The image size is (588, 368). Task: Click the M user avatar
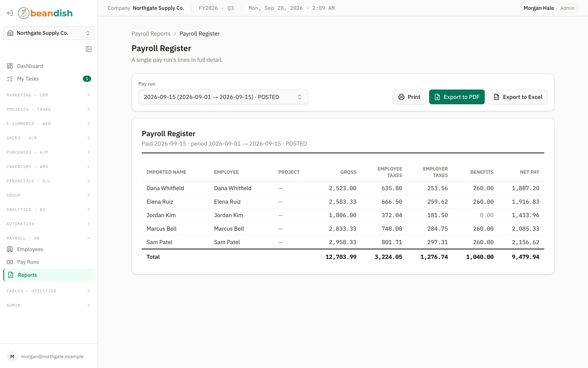[x=12, y=357]
